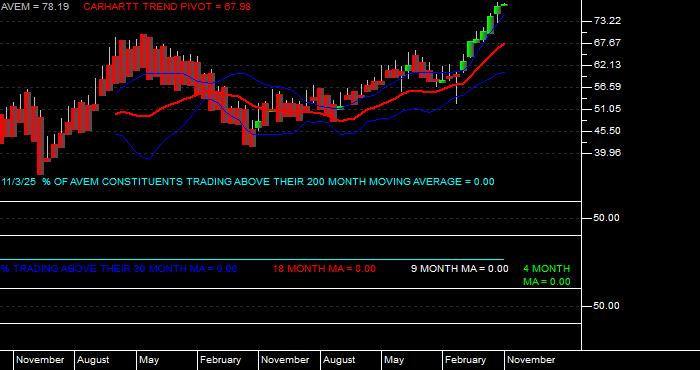This screenshot has width=700, height=370.
Task: Click the 62.13 price axis value
Action: coord(608,65)
